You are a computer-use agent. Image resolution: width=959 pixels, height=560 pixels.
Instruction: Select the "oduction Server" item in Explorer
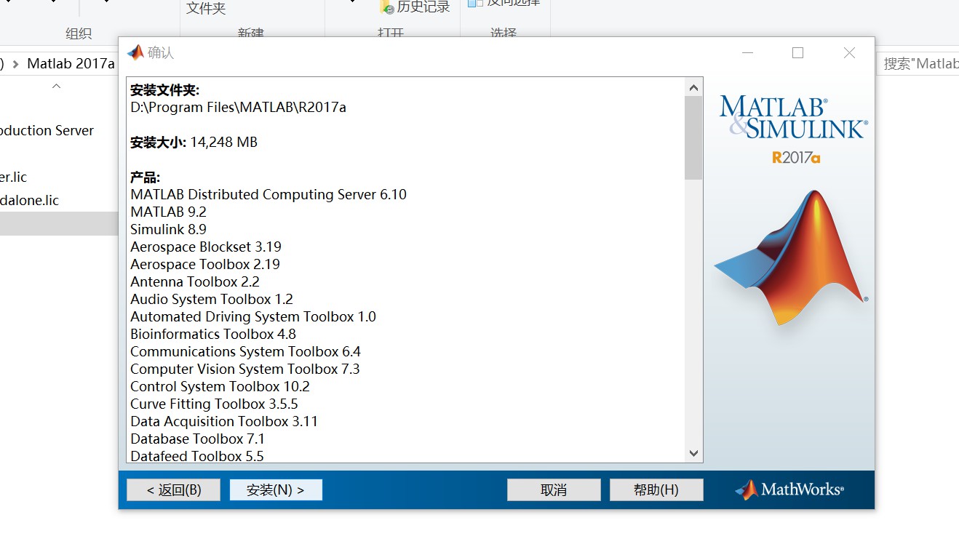tap(47, 131)
